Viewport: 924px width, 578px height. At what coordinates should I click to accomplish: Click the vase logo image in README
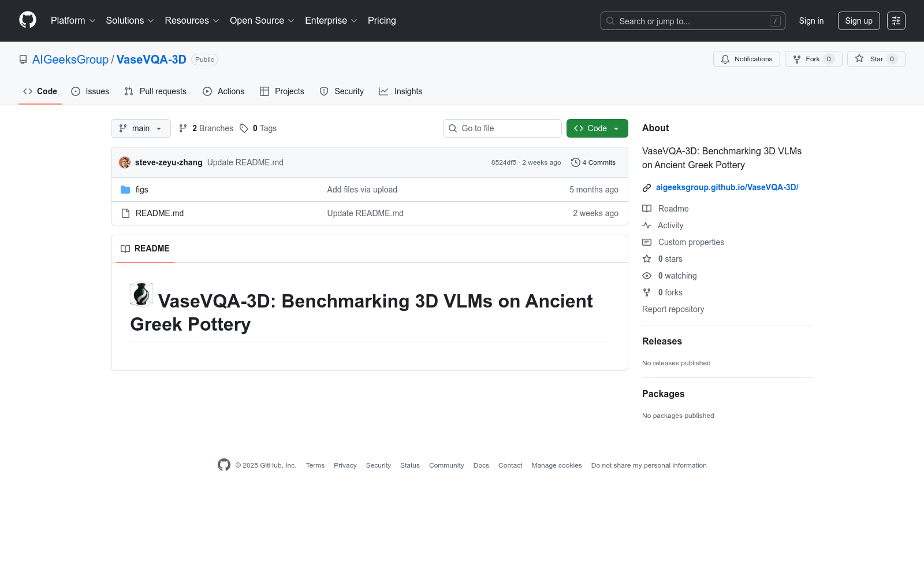141,294
